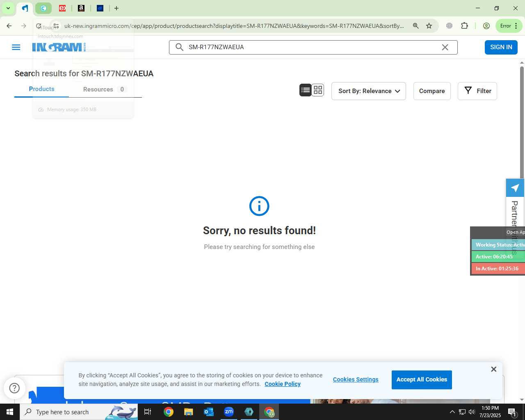Click the Active 06:20:45 timer
525x420 pixels.
coord(498,257)
